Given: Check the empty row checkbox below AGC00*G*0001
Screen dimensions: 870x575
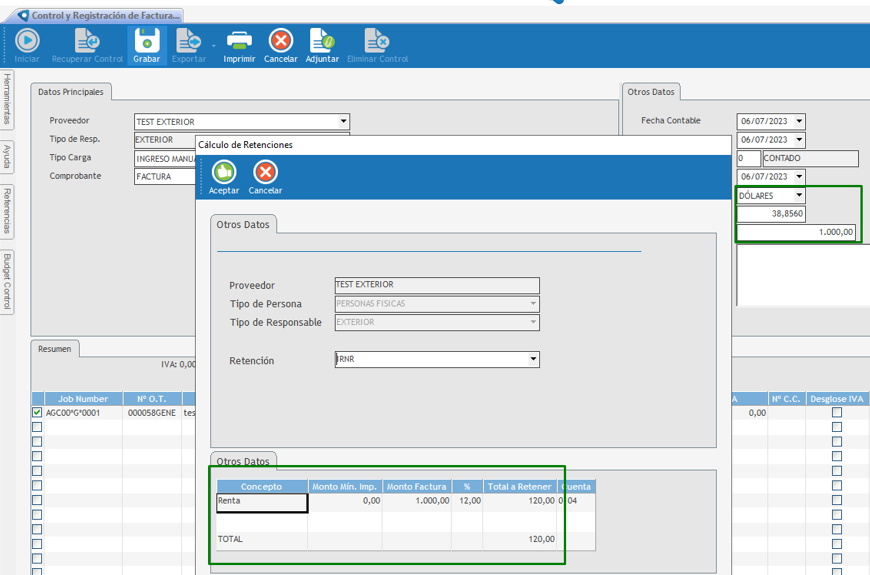Looking at the screenshot, I should point(37,427).
